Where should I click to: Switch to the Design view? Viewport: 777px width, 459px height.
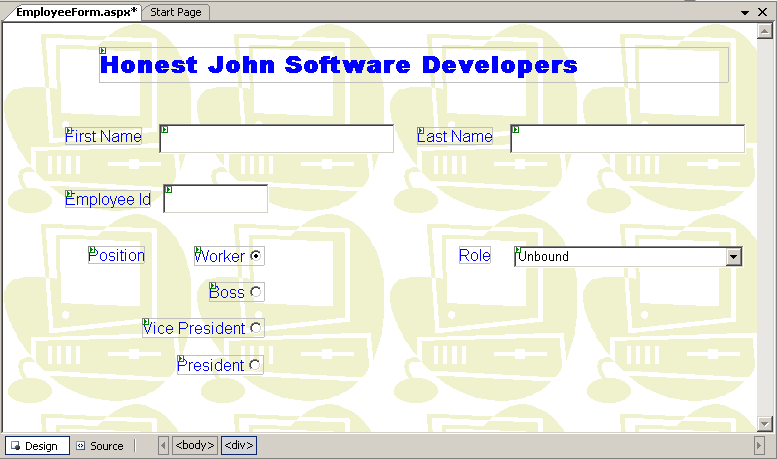(37, 446)
